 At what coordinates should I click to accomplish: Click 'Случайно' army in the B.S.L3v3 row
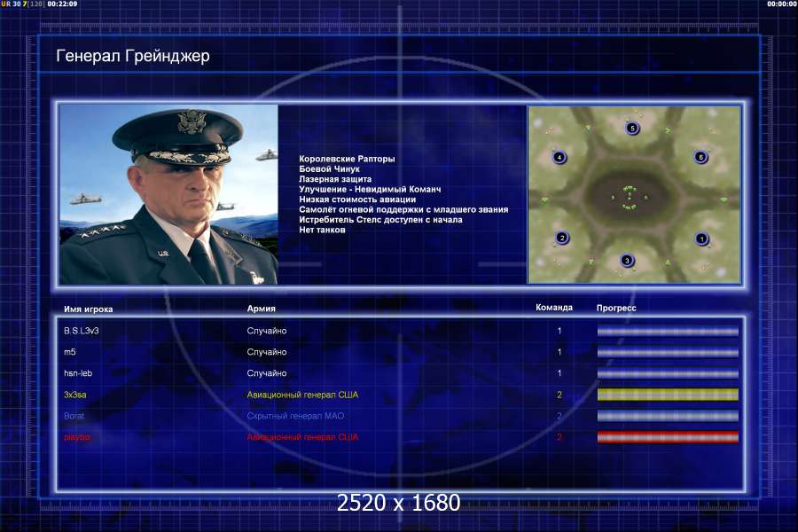coord(267,331)
